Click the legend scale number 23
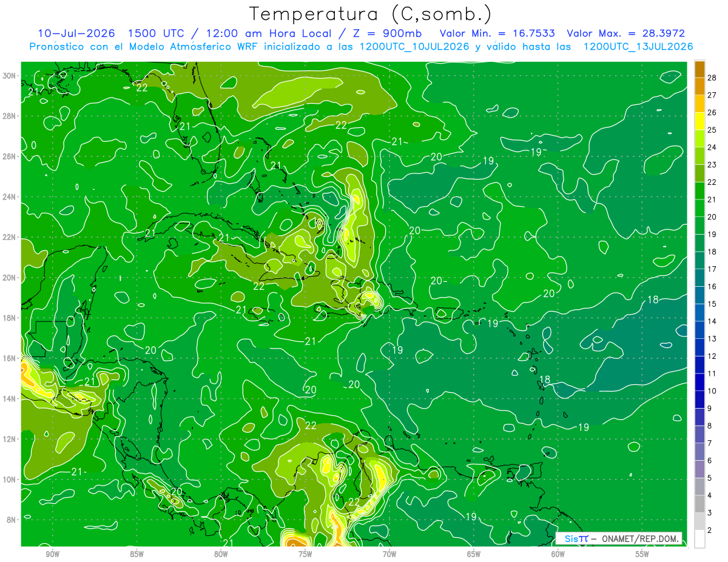The width and height of the screenshot is (728, 562). click(x=712, y=165)
